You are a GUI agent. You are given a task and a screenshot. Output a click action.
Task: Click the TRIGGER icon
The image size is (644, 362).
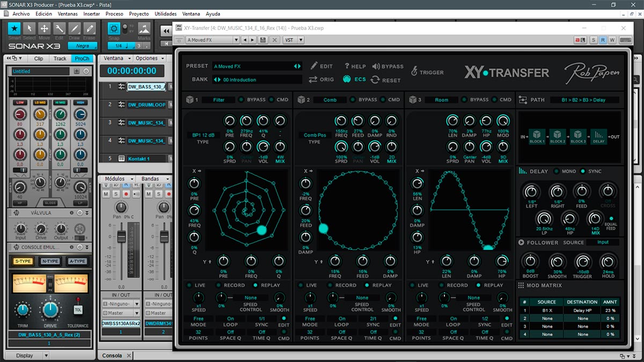[x=414, y=71]
